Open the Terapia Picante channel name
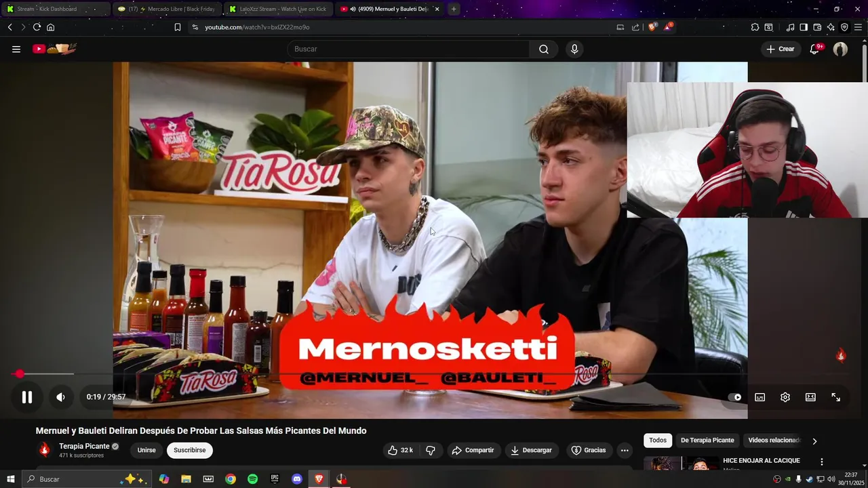The width and height of the screenshot is (868, 488). click(84, 446)
